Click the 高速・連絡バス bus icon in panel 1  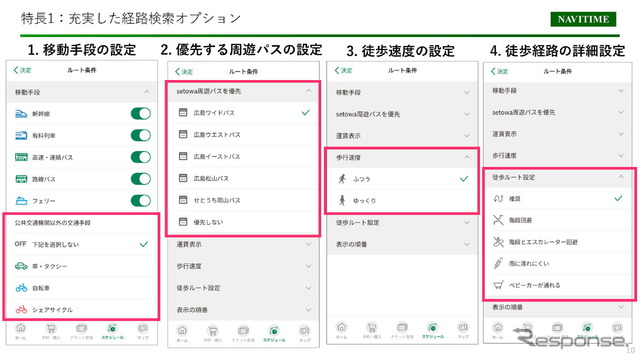pos(21,157)
